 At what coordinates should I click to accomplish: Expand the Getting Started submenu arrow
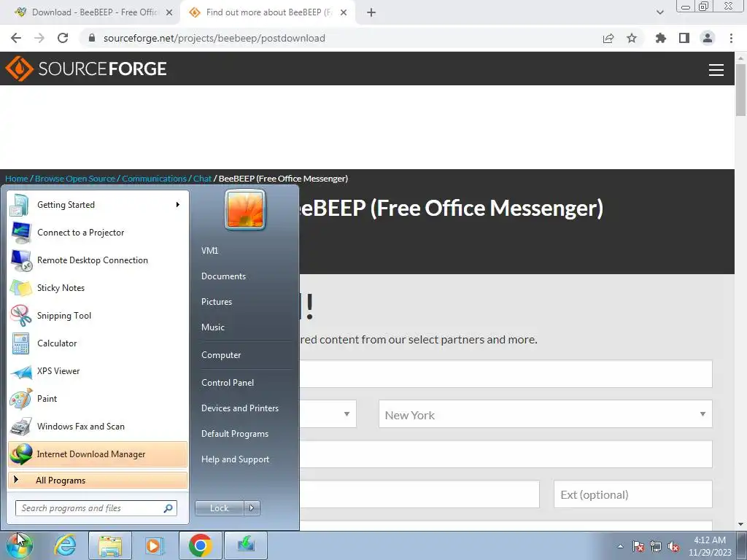pos(178,205)
